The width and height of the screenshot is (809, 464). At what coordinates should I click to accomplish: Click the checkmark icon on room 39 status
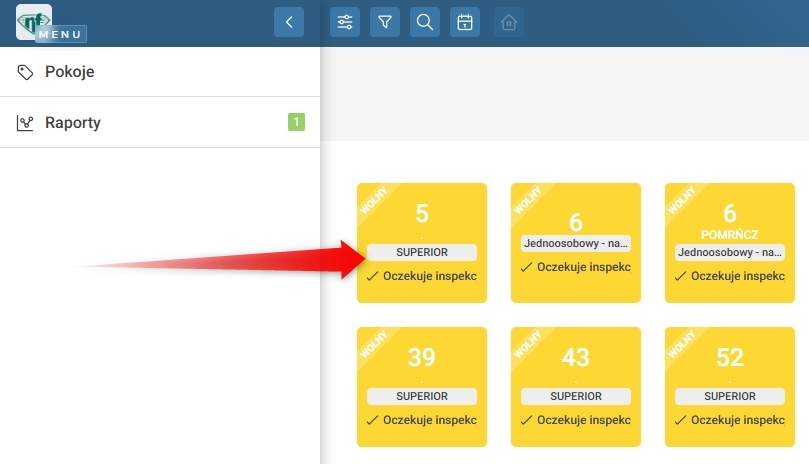click(x=373, y=421)
